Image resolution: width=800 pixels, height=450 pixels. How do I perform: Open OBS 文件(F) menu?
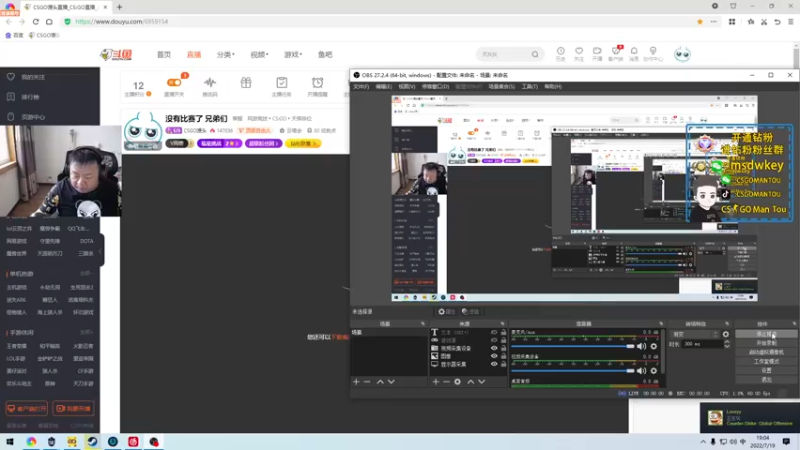(361, 87)
